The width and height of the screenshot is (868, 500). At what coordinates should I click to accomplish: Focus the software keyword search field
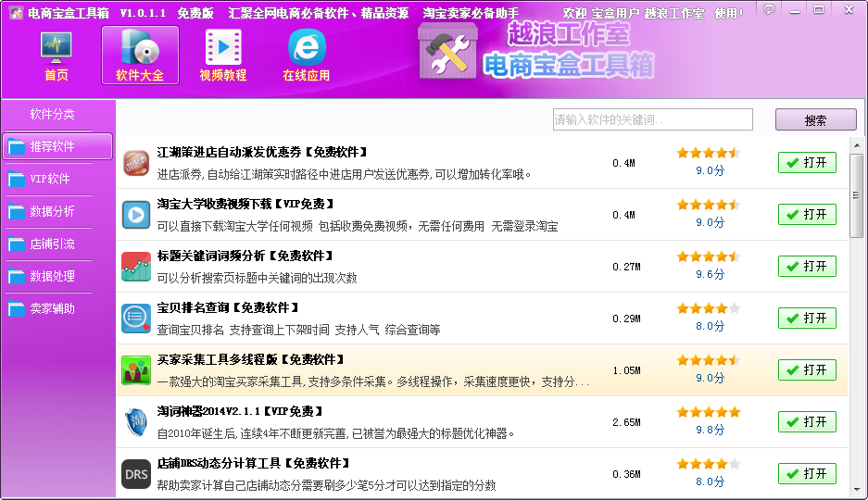(653, 119)
